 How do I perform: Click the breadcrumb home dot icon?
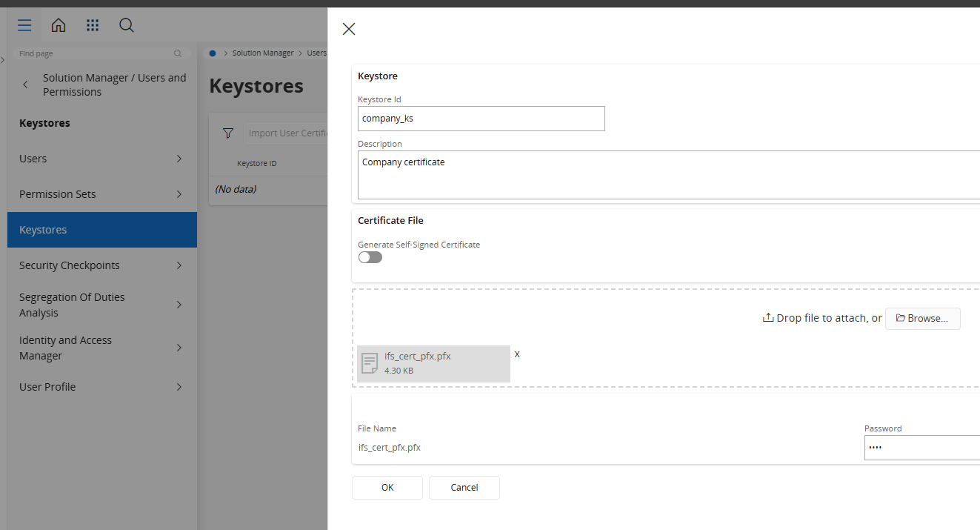pyautogui.click(x=213, y=53)
